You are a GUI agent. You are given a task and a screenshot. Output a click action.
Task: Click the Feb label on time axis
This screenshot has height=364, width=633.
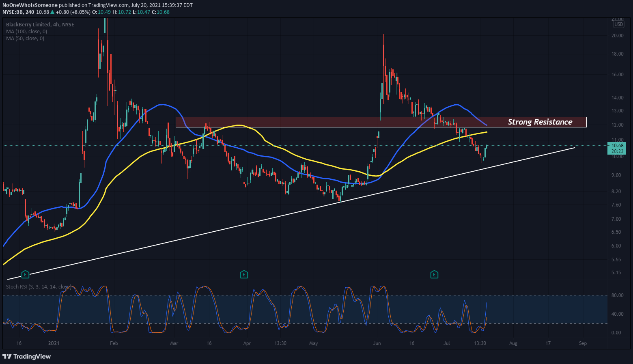click(x=114, y=343)
